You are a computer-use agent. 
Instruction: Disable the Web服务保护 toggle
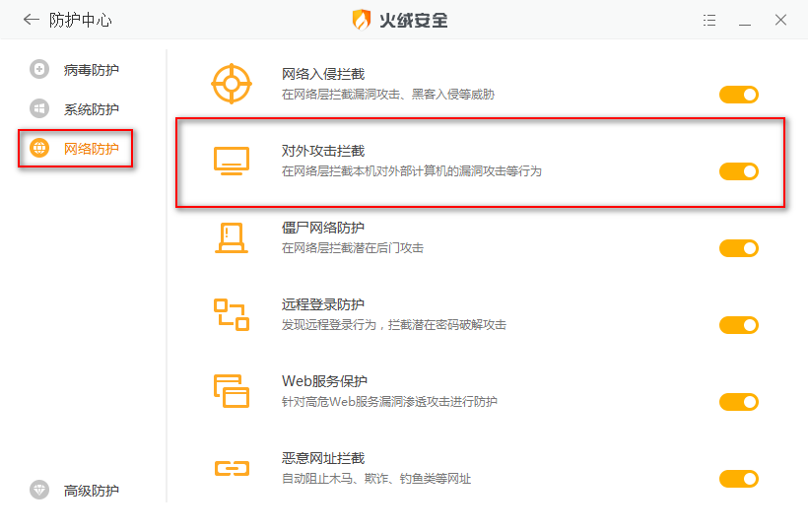(x=738, y=402)
